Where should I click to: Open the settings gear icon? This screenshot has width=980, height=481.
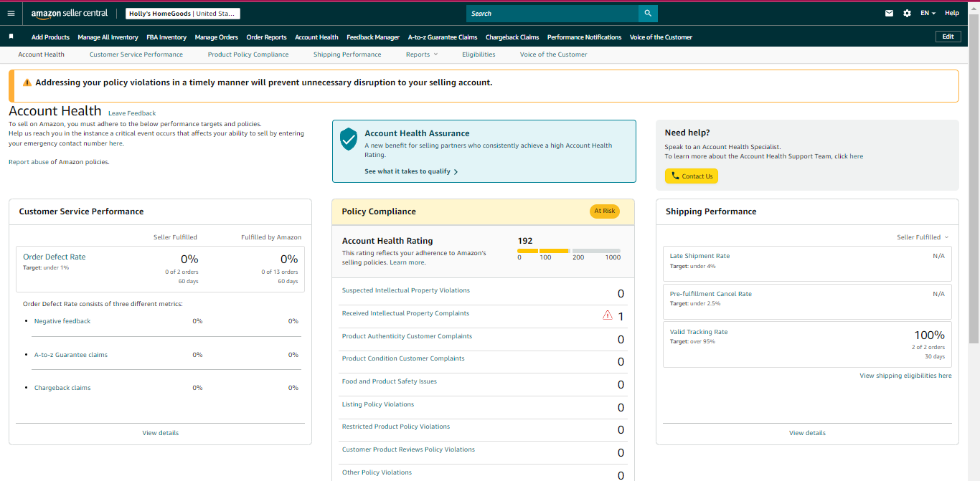click(907, 14)
